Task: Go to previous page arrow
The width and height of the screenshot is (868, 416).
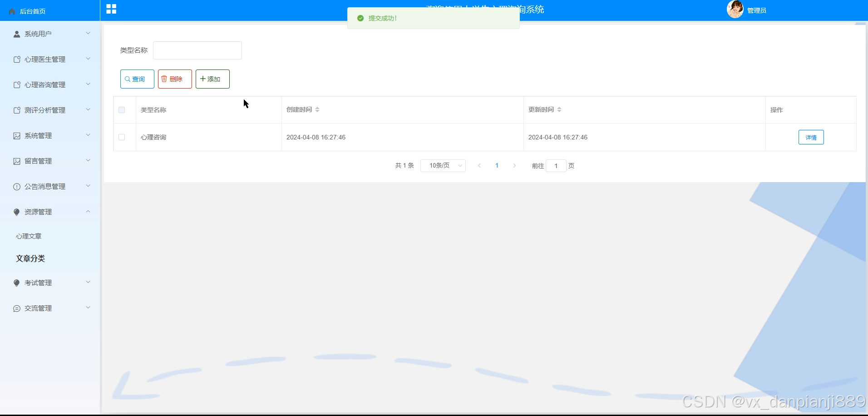Action: pos(479,166)
